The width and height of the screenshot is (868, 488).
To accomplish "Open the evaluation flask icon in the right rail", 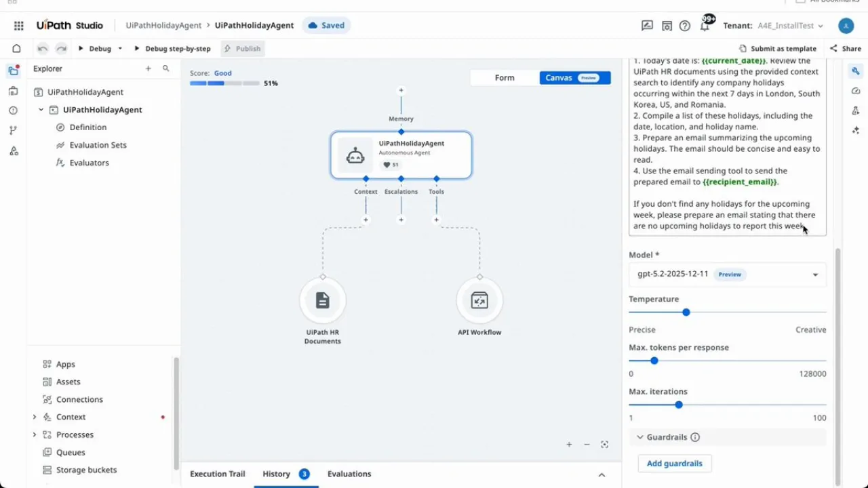I will coord(856,110).
